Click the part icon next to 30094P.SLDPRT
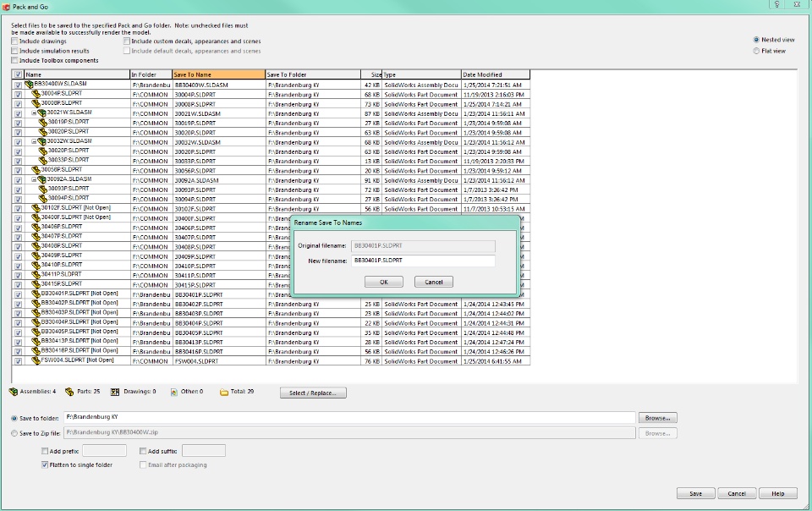812x511 pixels. click(x=43, y=199)
